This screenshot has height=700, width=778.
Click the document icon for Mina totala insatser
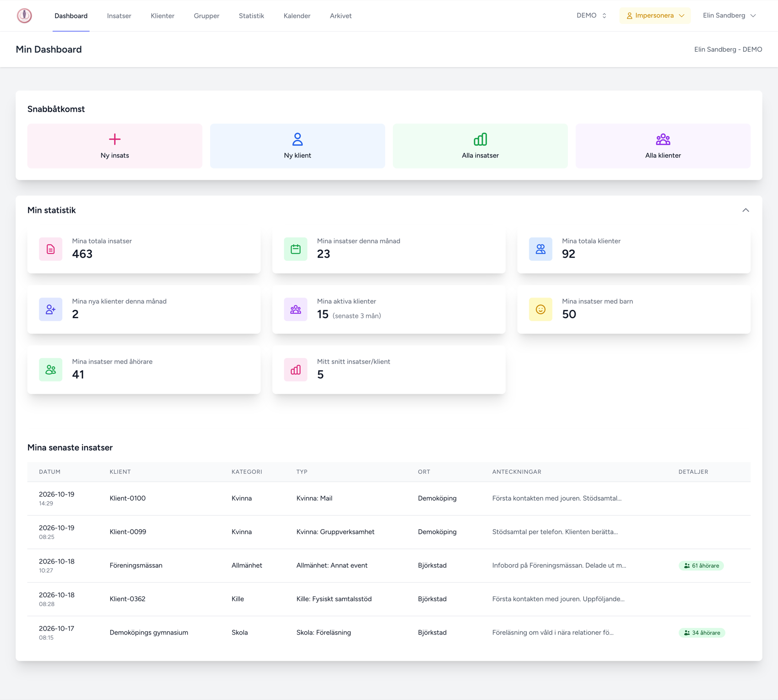coord(51,249)
